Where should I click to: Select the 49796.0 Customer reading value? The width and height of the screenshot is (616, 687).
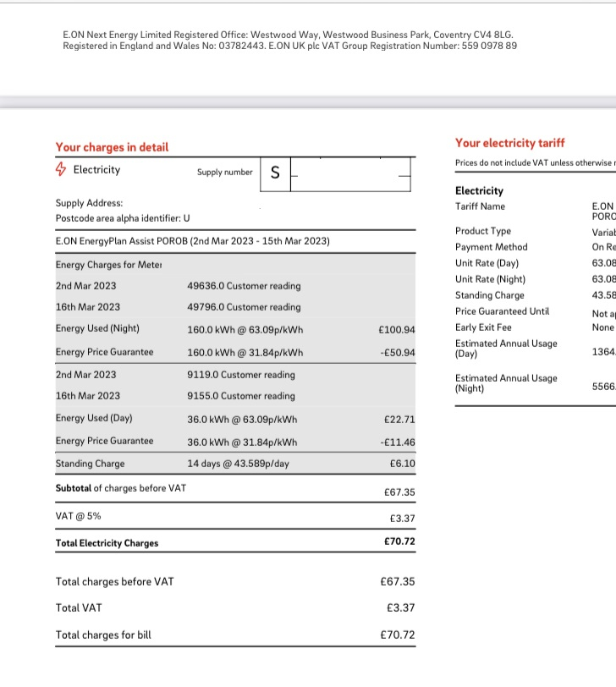point(244,306)
